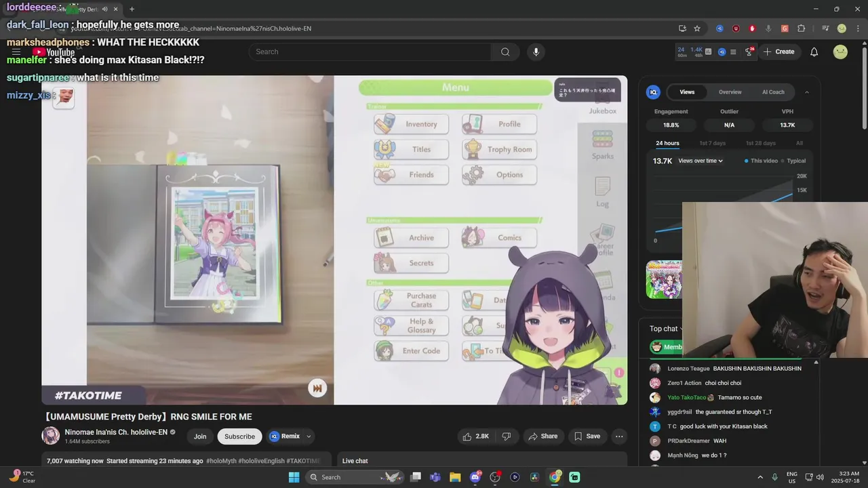Viewport: 868px width, 488px height.
Task: Open YouTube notifications bell
Action: click(x=814, y=52)
